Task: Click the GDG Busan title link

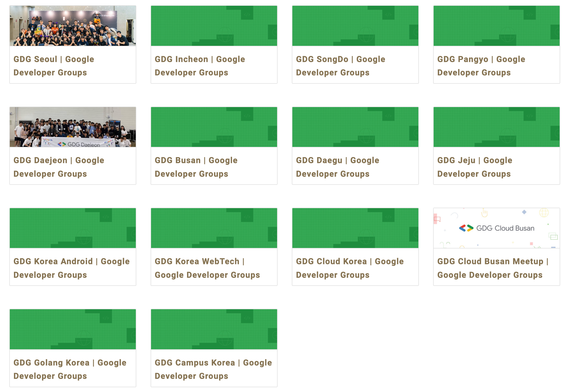Action: tap(196, 167)
